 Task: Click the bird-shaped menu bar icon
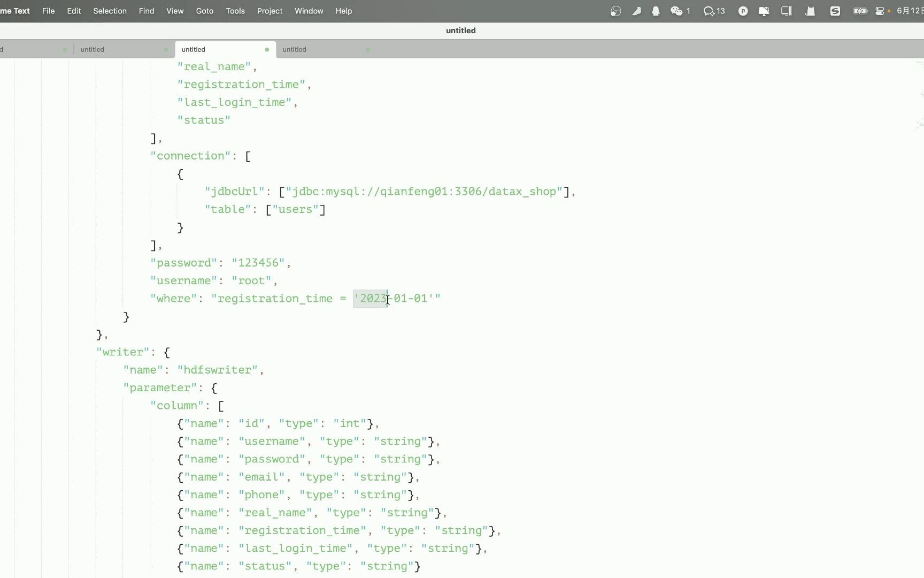(637, 11)
